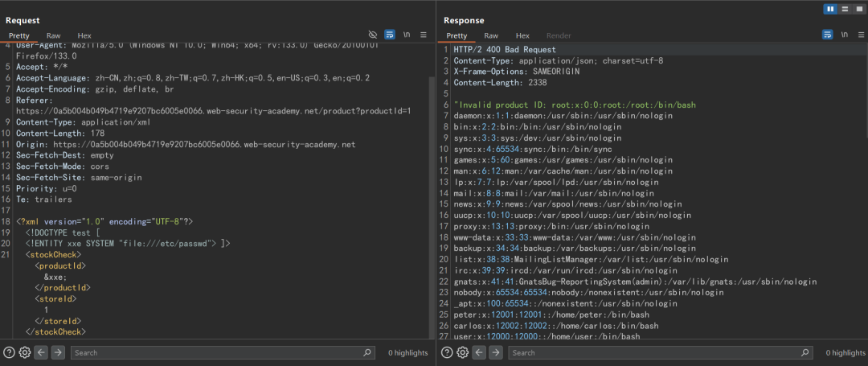Switch to the Request Hex tab
Screen dimensions: 868x366
84,35
